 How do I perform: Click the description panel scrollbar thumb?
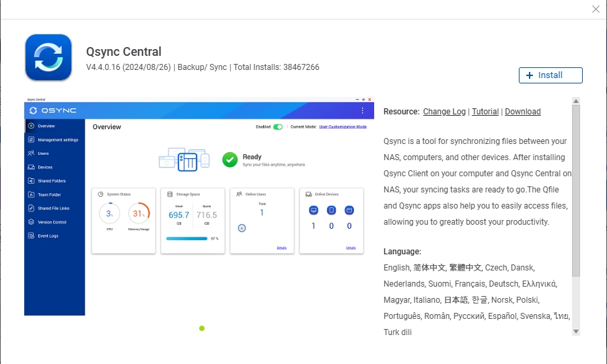[x=576, y=190]
